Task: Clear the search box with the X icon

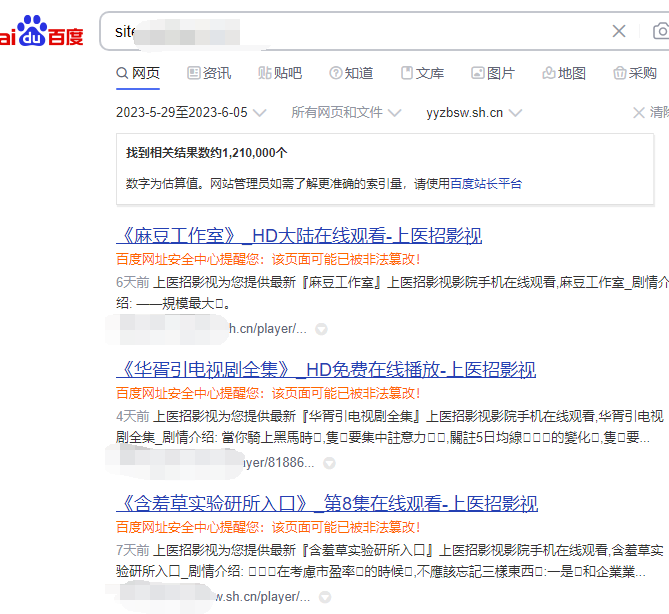Action: pyautogui.click(x=619, y=31)
